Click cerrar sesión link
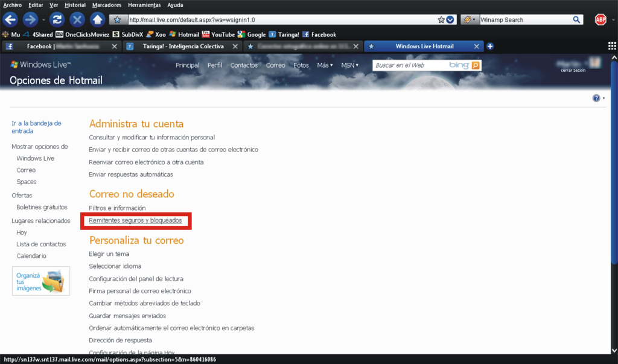Image resolution: width=618 pixels, height=364 pixels. (x=573, y=70)
